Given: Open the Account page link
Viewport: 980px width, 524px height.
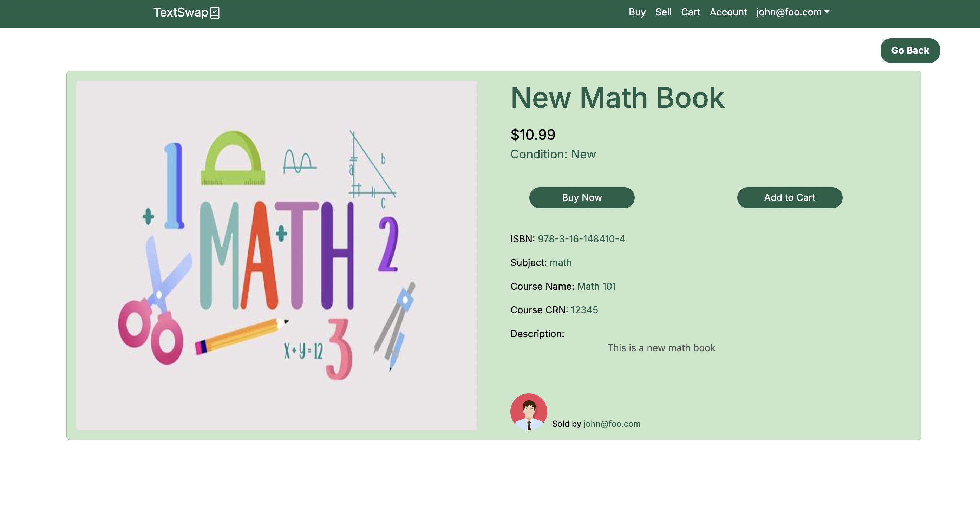Looking at the screenshot, I should (728, 12).
